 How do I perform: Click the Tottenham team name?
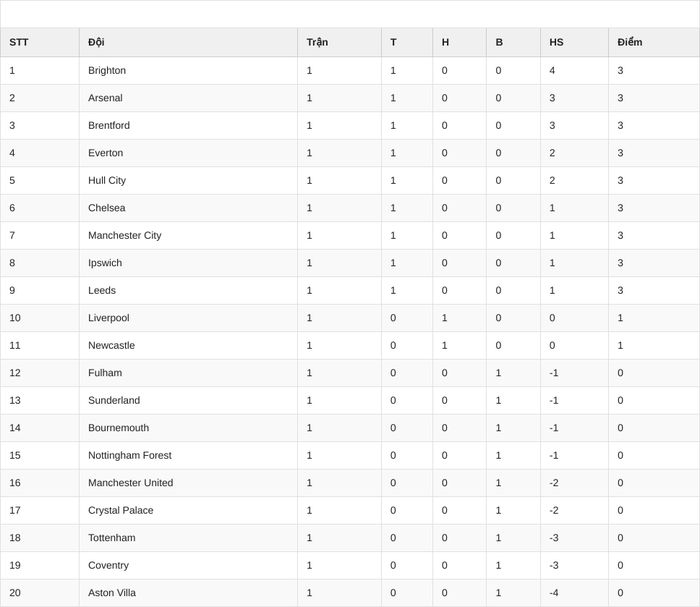coord(112,538)
